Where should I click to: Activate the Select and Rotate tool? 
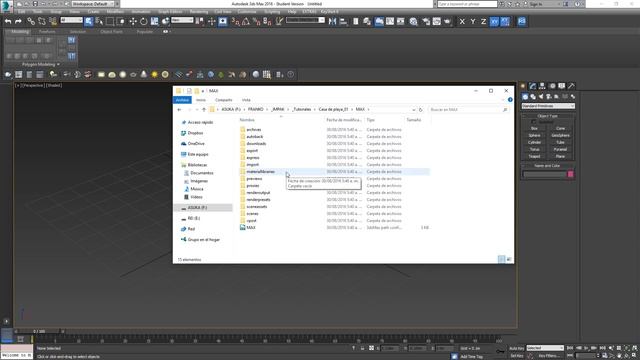point(144,21)
